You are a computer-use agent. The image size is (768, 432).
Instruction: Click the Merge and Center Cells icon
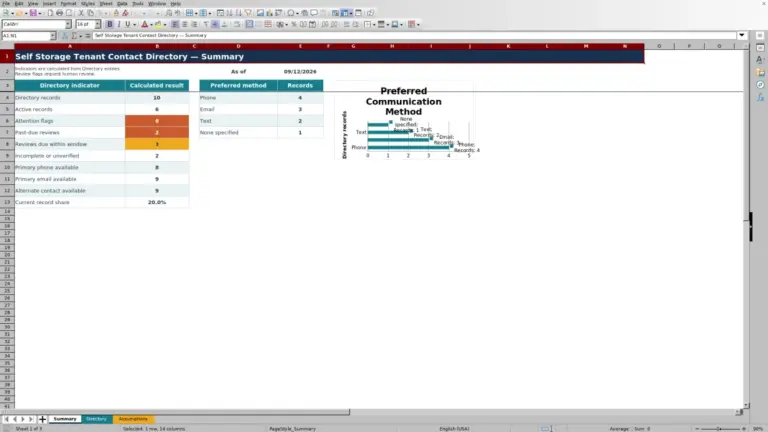(249, 24)
